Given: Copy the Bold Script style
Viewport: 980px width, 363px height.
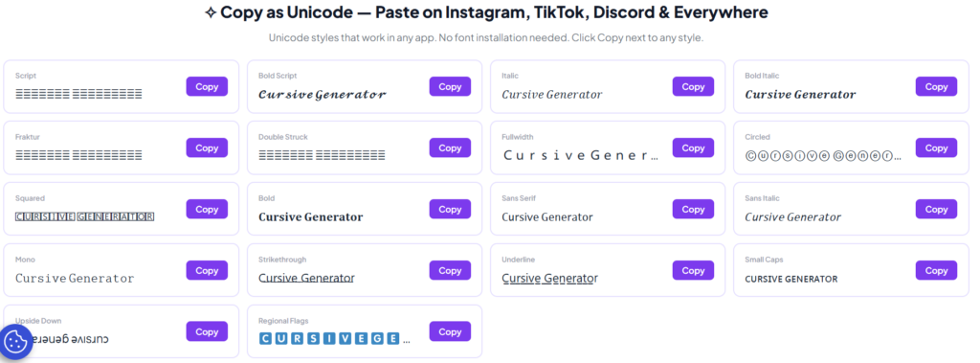Looking at the screenshot, I should tap(450, 87).
